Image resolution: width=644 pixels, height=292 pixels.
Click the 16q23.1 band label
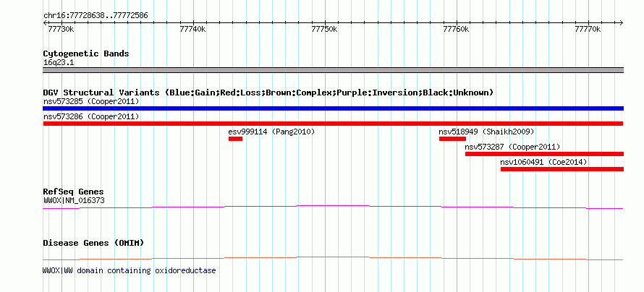(59, 63)
